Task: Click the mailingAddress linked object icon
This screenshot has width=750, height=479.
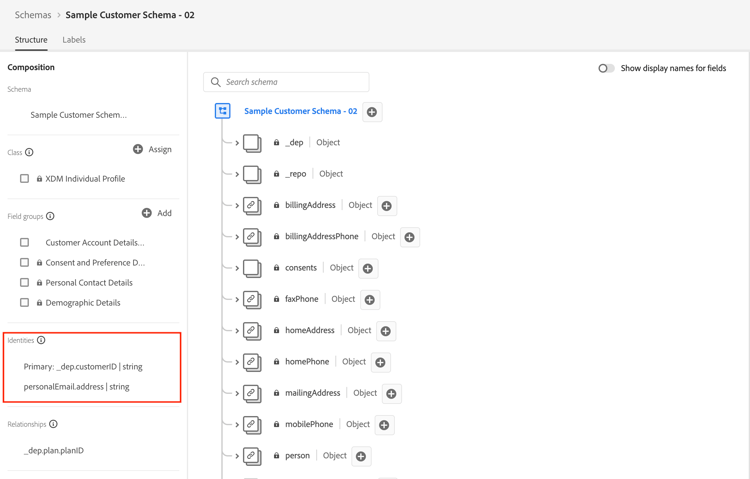Action: pos(252,393)
